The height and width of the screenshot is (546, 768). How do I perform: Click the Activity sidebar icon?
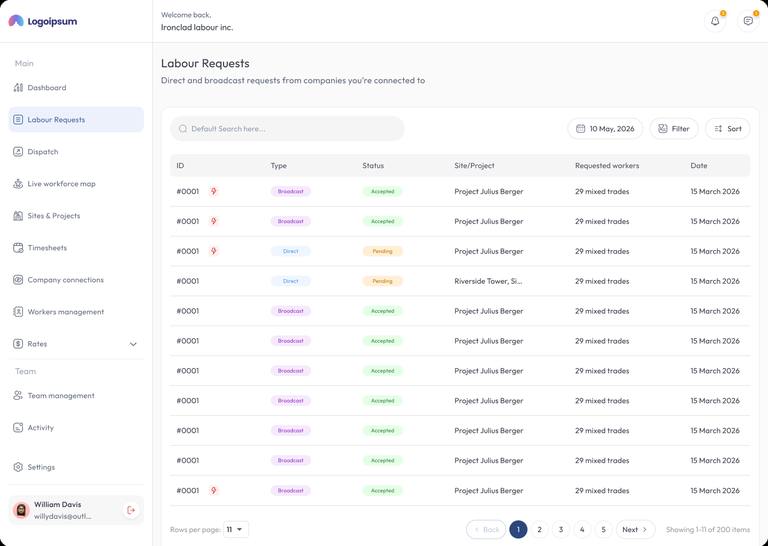coord(18,427)
